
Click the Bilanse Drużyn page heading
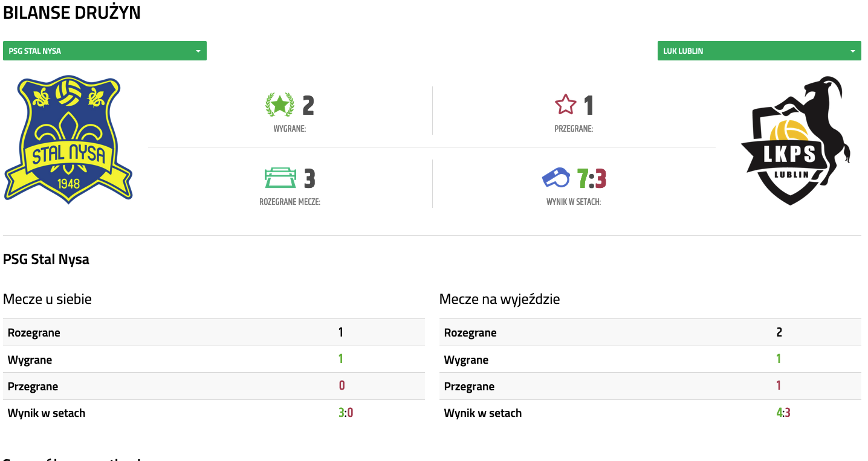[x=72, y=13]
